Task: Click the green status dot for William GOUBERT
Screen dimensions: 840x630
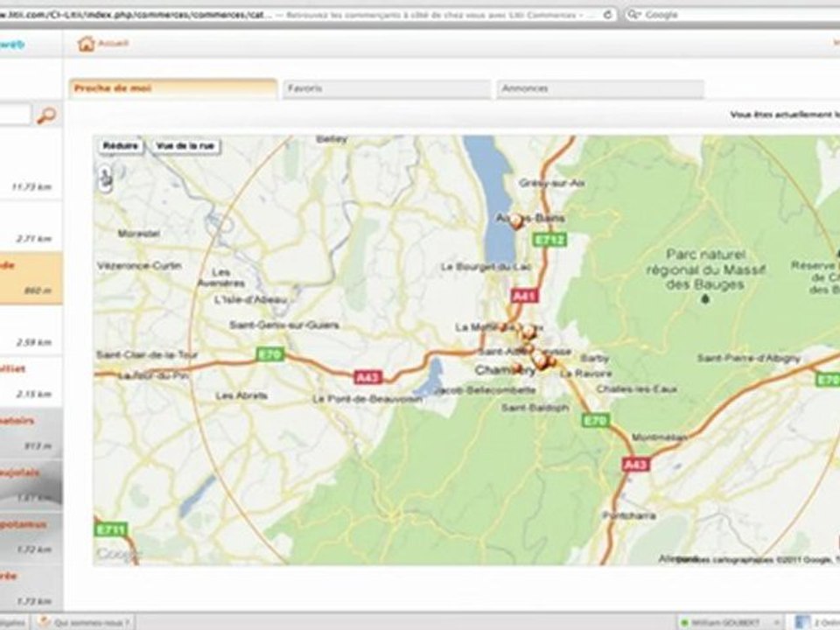Action: point(684,623)
